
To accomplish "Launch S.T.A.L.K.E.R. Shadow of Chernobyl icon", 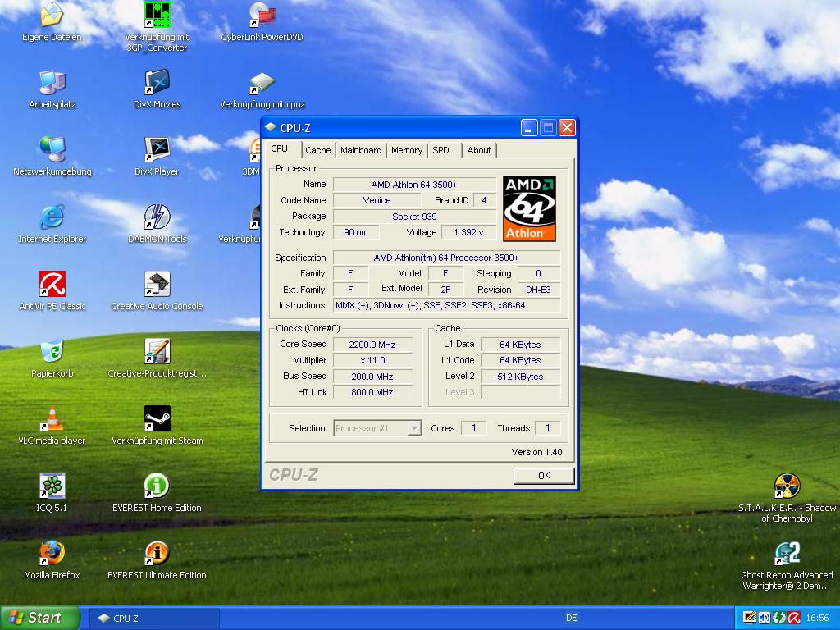I will 787,486.
